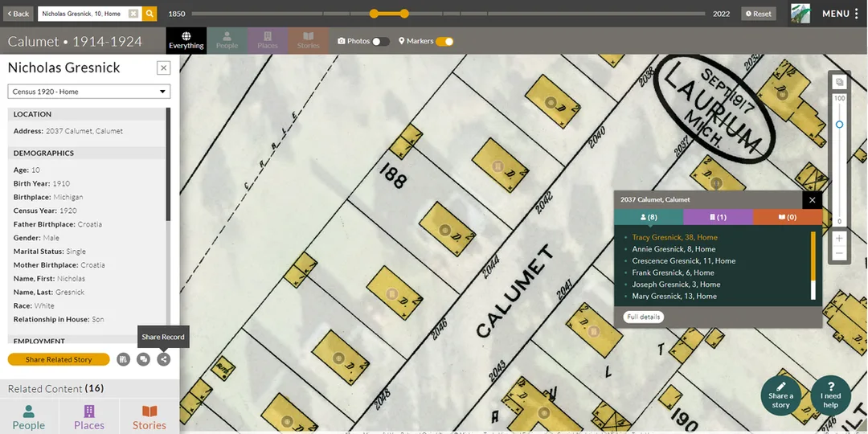Zoom out the map with minus button
The image size is (868, 434).
coord(839,253)
